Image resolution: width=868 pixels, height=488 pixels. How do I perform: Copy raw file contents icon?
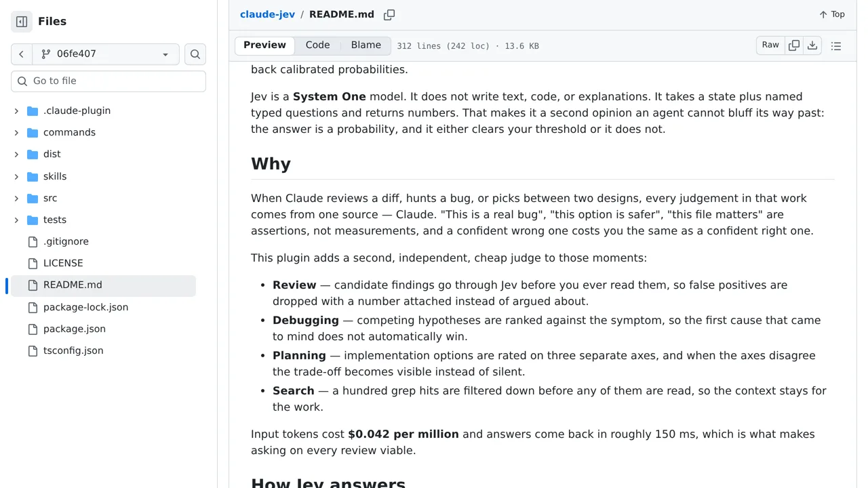pos(794,45)
